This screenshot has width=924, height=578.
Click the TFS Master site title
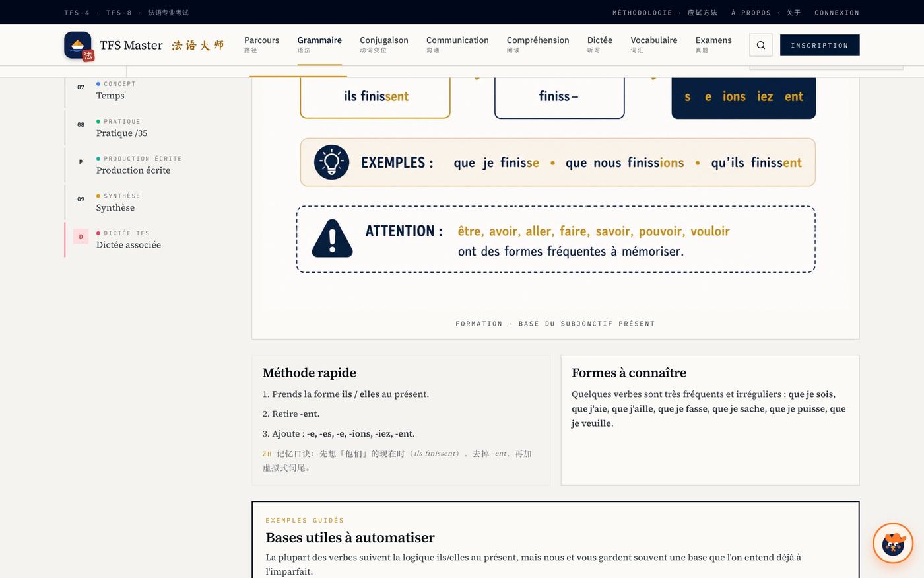131,45
